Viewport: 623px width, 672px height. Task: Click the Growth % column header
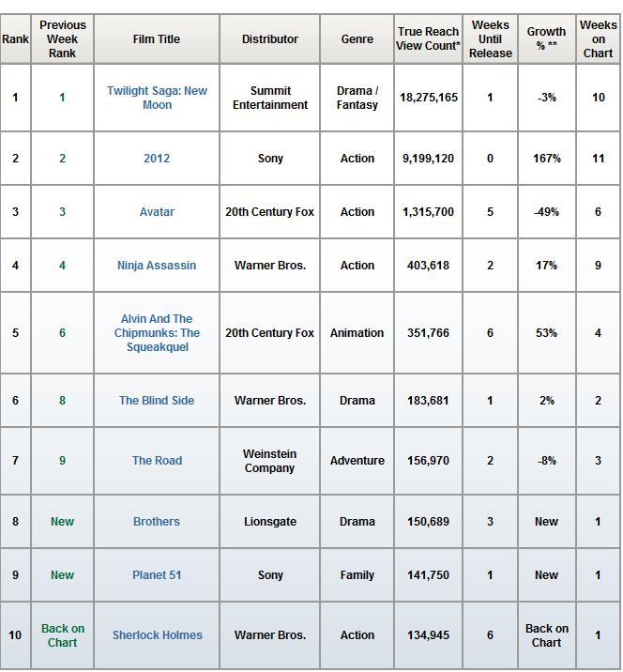click(x=547, y=39)
